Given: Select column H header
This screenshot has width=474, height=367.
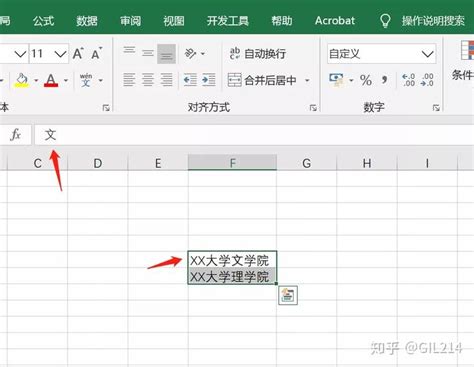Looking at the screenshot, I should [367, 163].
